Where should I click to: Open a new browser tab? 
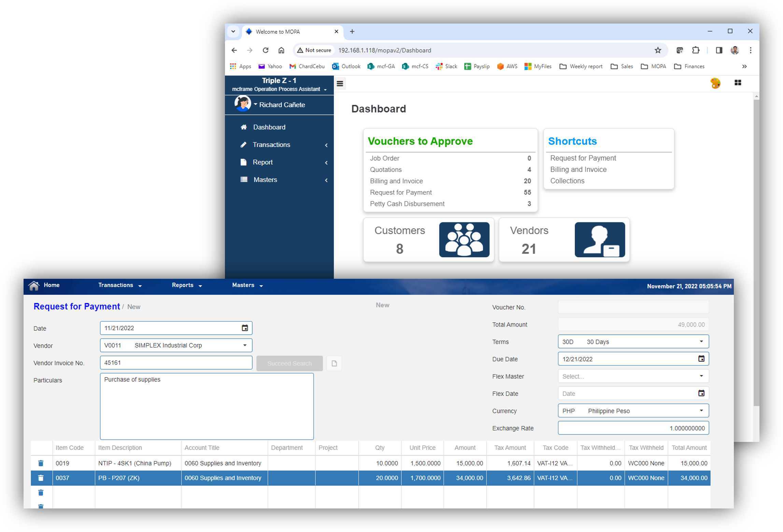click(352, 31)
